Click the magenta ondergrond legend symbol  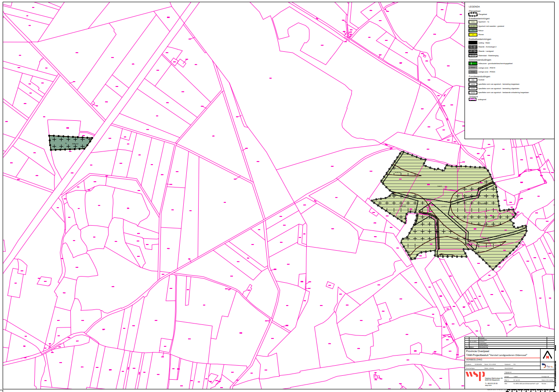472,99
